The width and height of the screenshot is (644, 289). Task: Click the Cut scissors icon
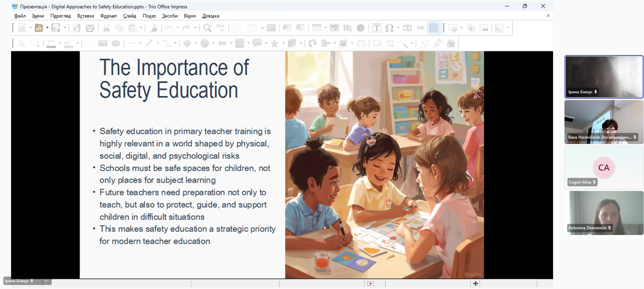point(106,28)
